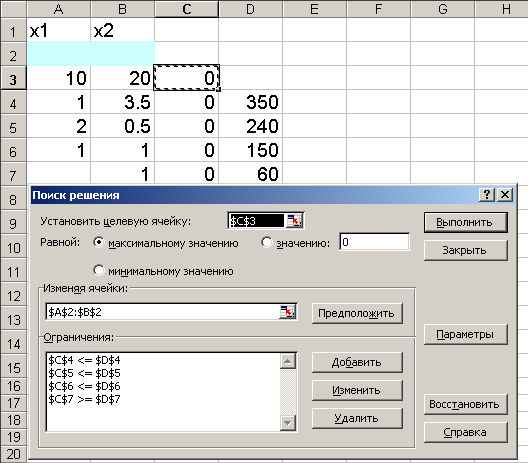Click the Закрыть button
The image size is (528, 463).
pos(465,250)
